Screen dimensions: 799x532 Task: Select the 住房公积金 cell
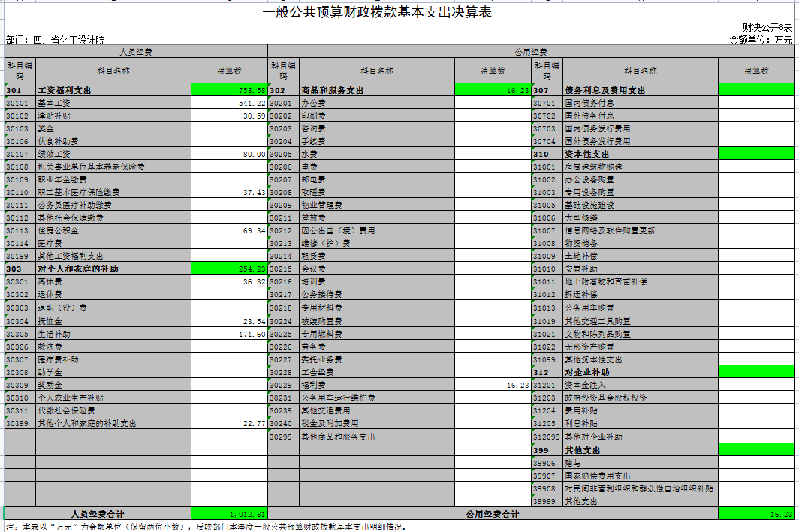113,230
